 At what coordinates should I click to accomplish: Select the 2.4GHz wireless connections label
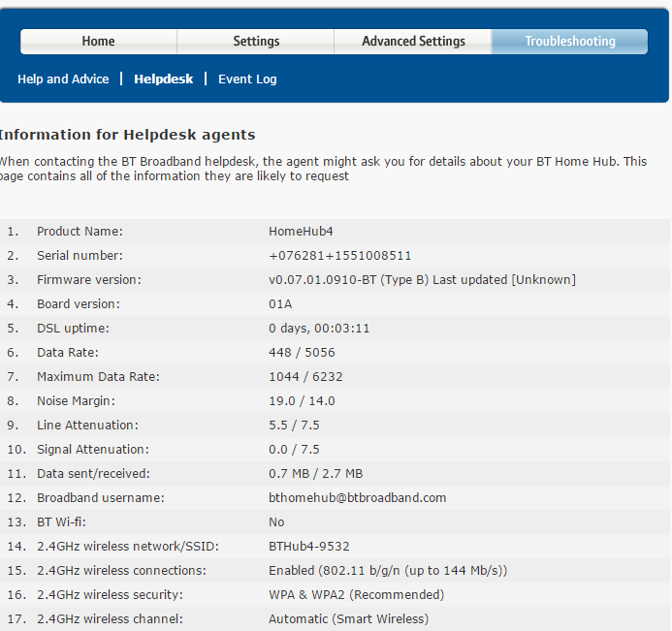[x=121, y=571]
